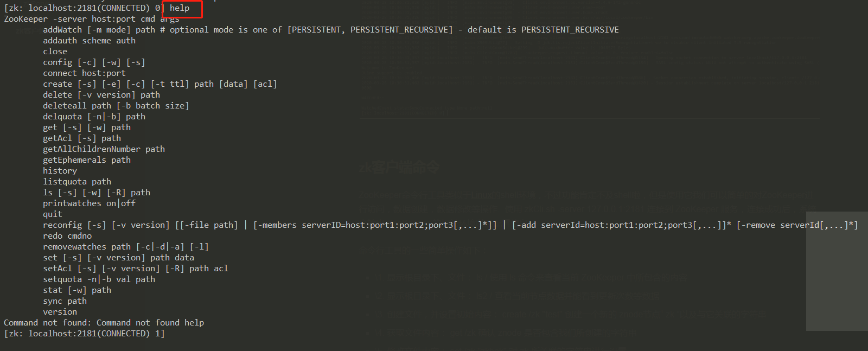Click the reconfig command line
Viewport: 868px width, 351px height.
coord(450,225)
